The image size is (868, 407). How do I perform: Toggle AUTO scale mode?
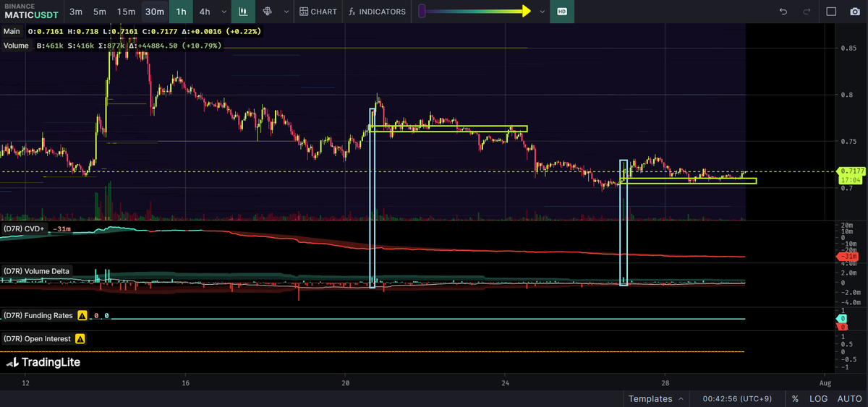click(x=849, y=398)
